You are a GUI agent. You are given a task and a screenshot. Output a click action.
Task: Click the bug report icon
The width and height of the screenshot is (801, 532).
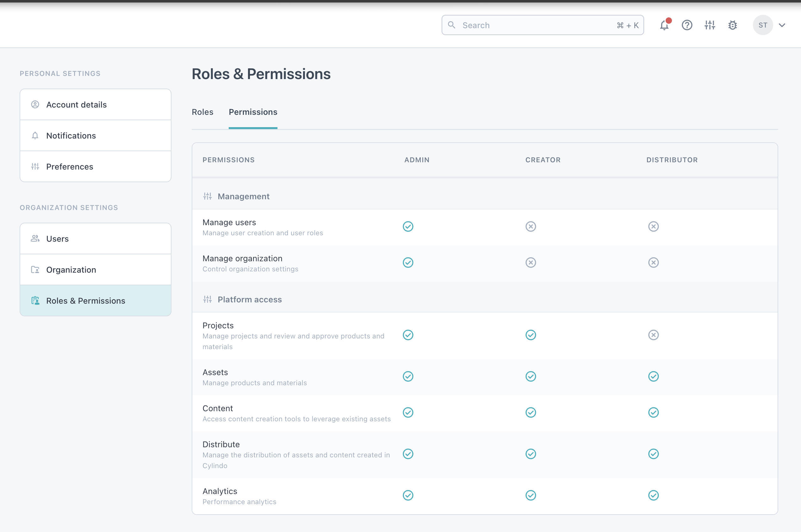pyautogui.click(x=732, y=25)
